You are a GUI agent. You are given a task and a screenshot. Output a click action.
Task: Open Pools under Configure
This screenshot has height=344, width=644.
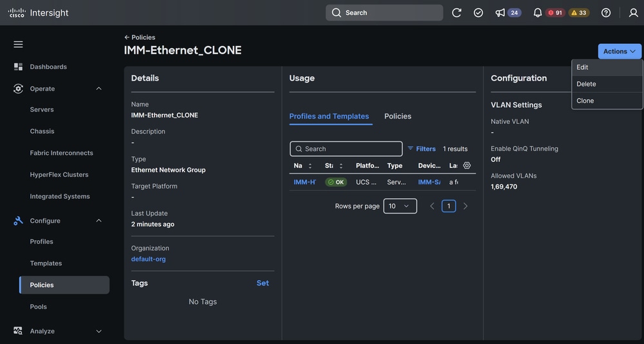pyautogui.click(x=38, y=307)
